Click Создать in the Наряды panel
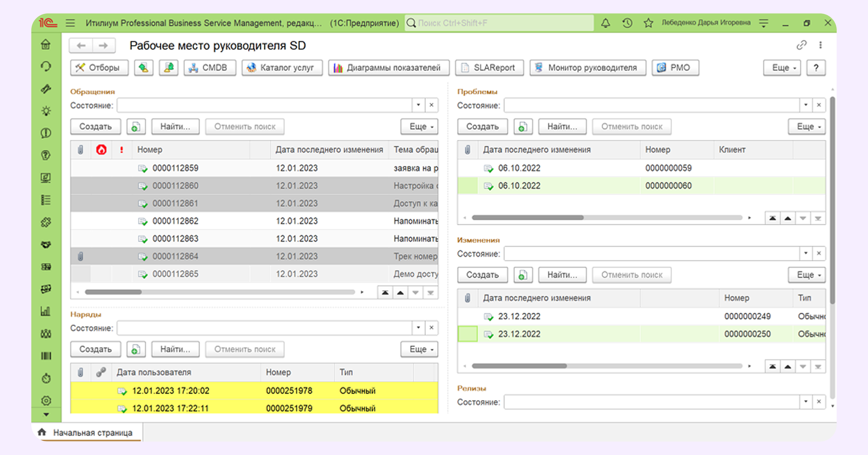The image size is (868, 455). (95, 349)
